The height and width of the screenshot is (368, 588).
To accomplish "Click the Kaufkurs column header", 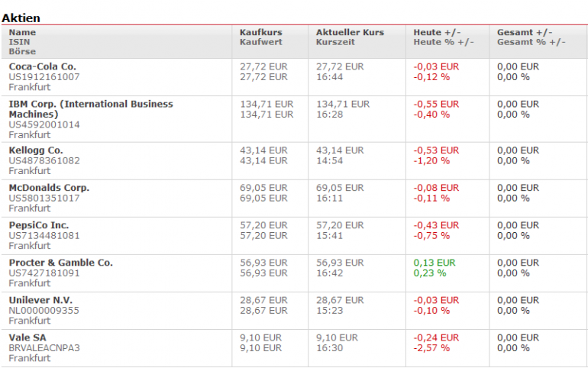I will click(261, 33).
